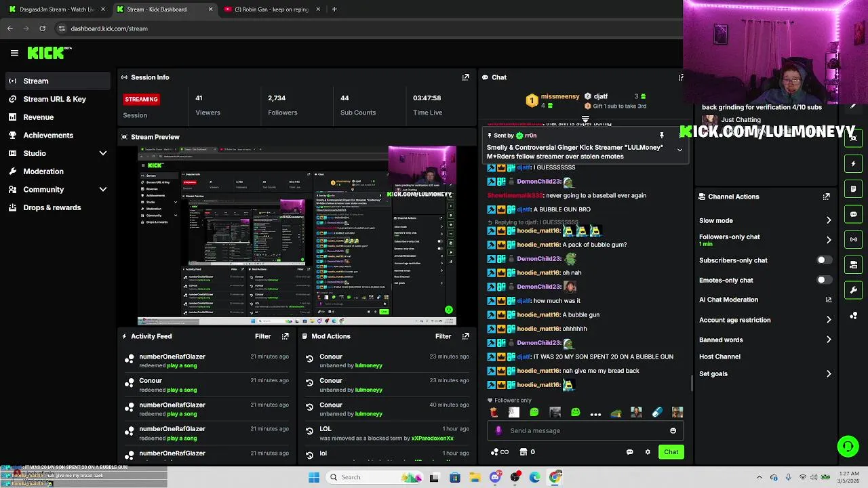Open Activity Feed Filter
Screen dimensions: 868x488
pyautogui.click(x=262, y=336)
